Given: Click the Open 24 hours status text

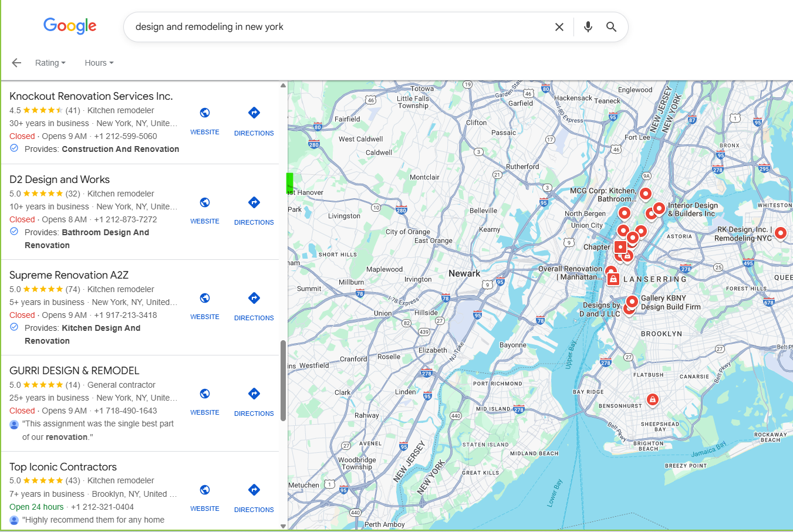Looking at the screenshot, I should (36, 507).
